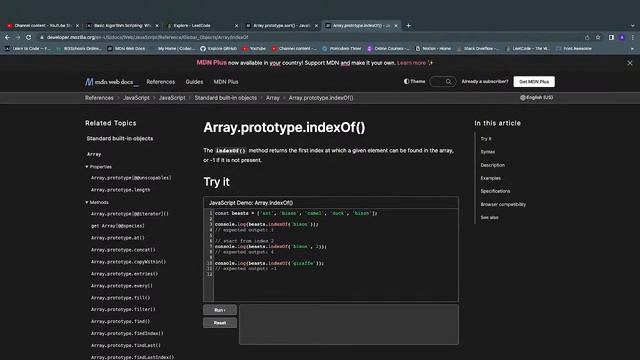Open the Pomodoro Timer bookmark
640x360 pixels.
pos(342,48)
